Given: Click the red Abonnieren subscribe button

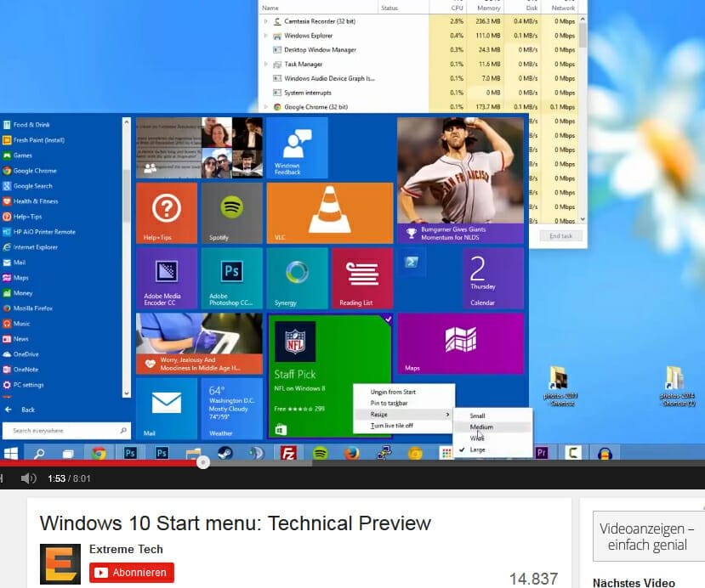Looking at the screenshot, I should [132, 573].
